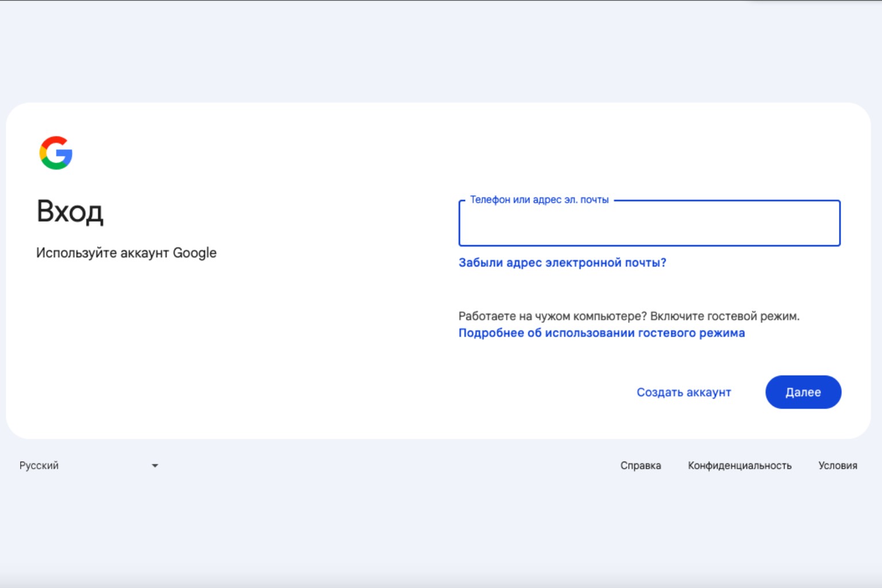The width and height of the screenshot is (882, 588).
Task: Open 'Подробнее об использовании гостевого режима' link
Action: (x=601, y=333)
